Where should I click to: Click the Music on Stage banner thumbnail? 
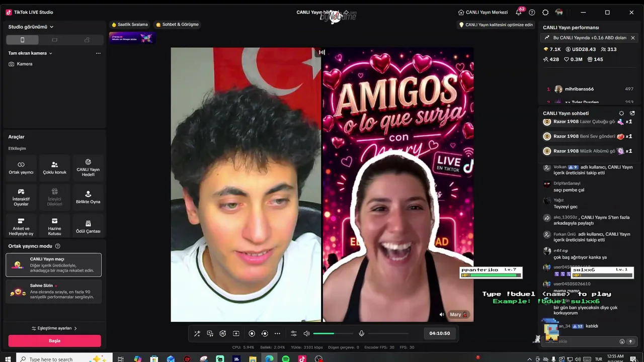[132, 38]
